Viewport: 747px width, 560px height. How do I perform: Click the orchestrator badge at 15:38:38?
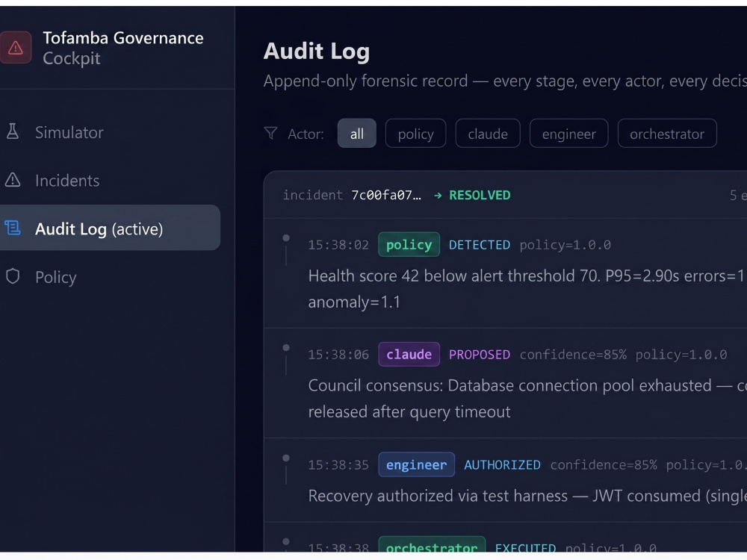432,546
